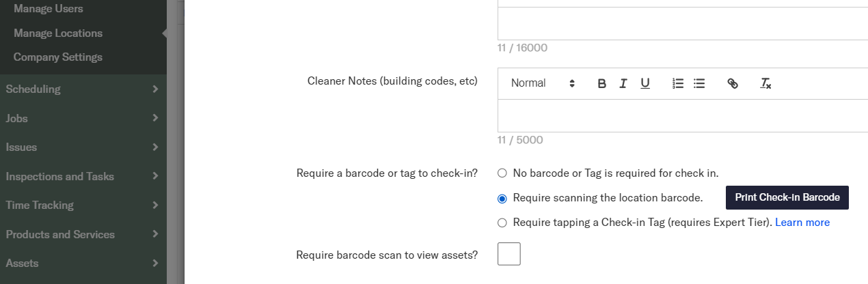Choose 'Require scanning the location barcode' radio

[502, 199]
